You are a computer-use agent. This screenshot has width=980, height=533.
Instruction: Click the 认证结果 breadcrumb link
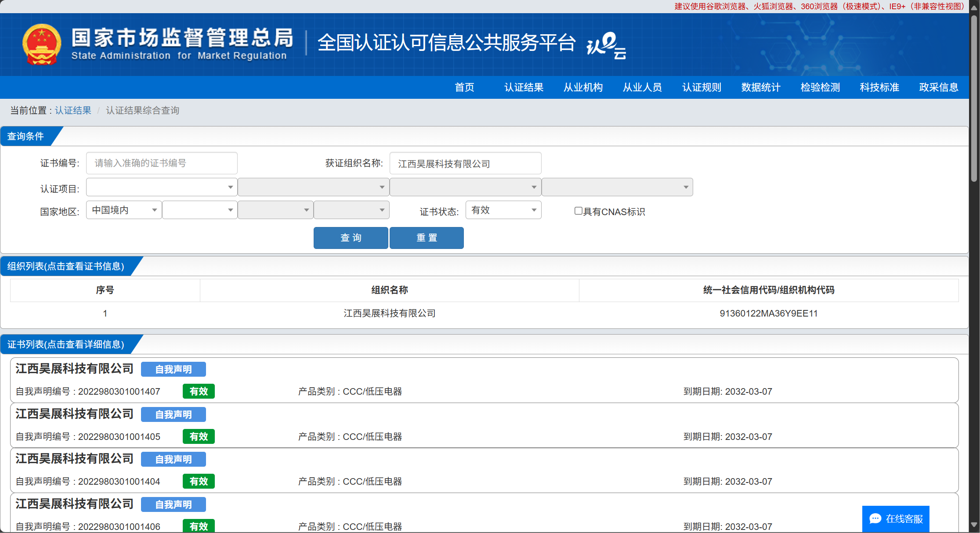[x=73, y=110]
